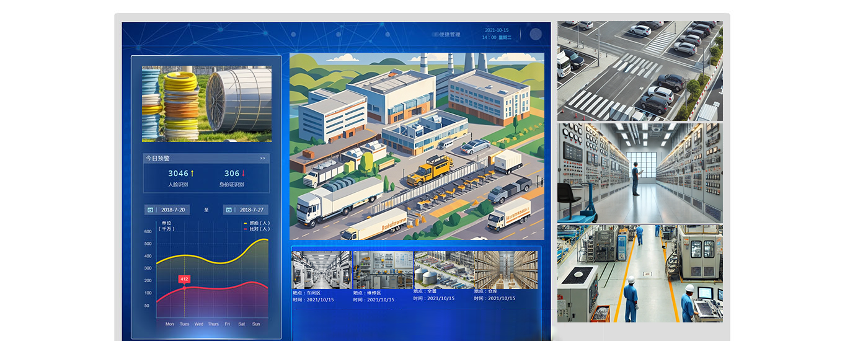Image resolution: width=868 pixels, height=341 pixels.
Task: Click the calendar icon beside 2018-7-20
Action: pyautogui.click(x=150, y=210)
